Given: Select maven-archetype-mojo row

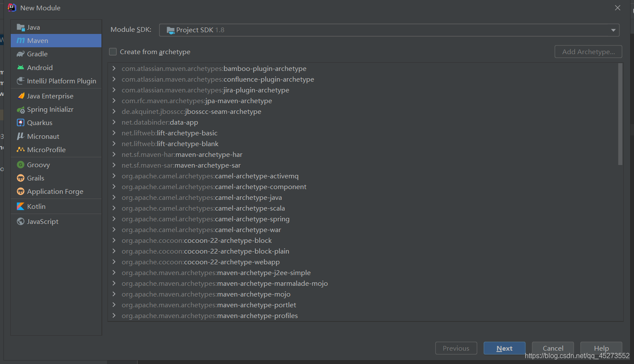Looking at the screenshot, I should (362, 294).
